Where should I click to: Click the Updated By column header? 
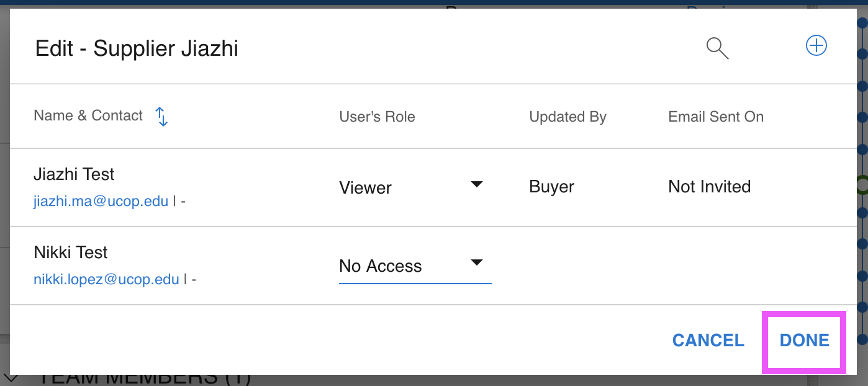pyautogui.click(x=567, y=117)
